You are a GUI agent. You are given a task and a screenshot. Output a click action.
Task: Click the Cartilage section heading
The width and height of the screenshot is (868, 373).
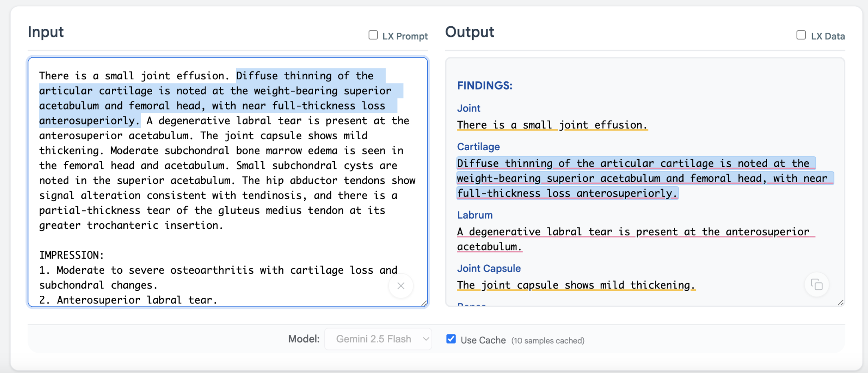(478, 147)
